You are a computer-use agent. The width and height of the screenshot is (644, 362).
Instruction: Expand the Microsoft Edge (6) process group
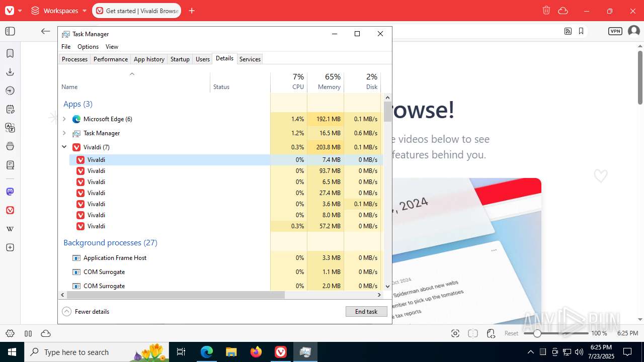[64, 119]
